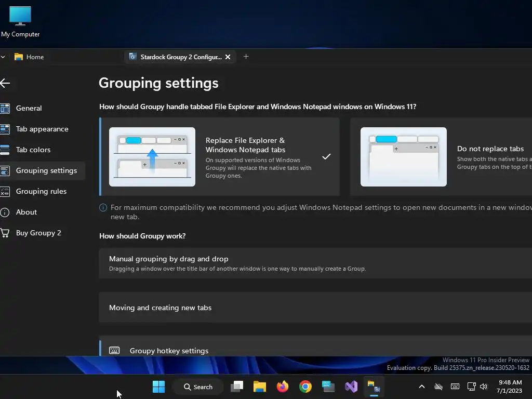Image resolution: width=532 pixels, height=399 pixels.
Task: Open the touch keyboard tray icon
Action: tap(455, 387)
